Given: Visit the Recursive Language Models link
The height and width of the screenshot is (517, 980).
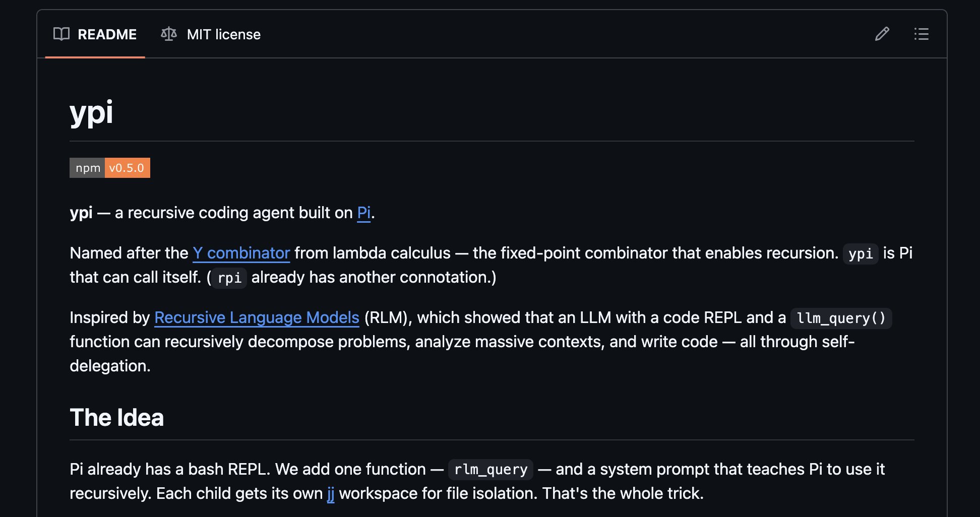Looking at the screenshot, I should pos(257,317).
